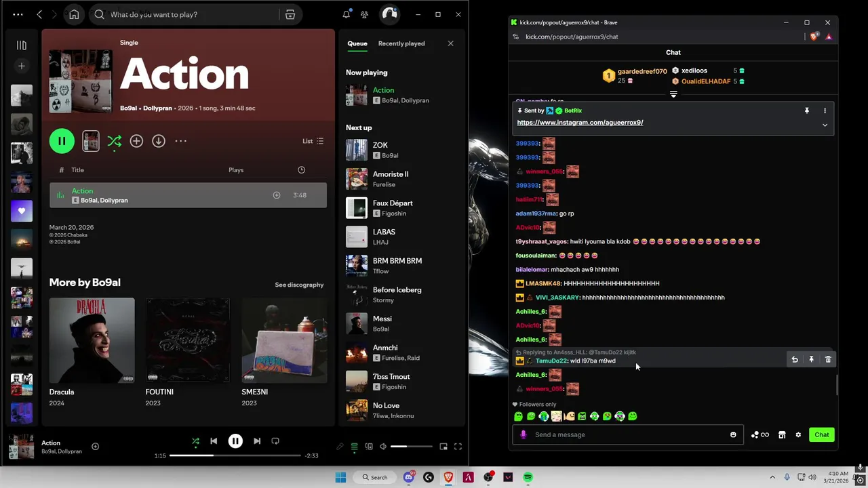Open Spotify notifications bell
Image resolution: width=868 pixels, height=488 pixels.
click(347, 14)
